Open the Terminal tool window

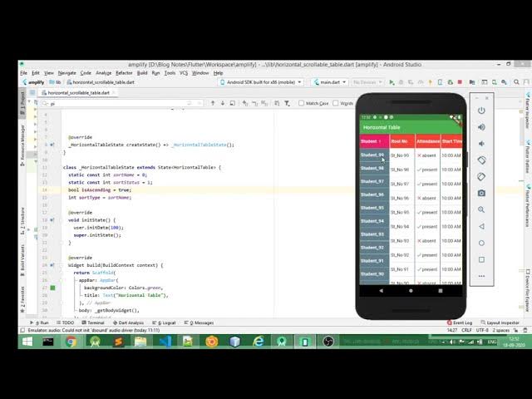(x=95, y=323)
